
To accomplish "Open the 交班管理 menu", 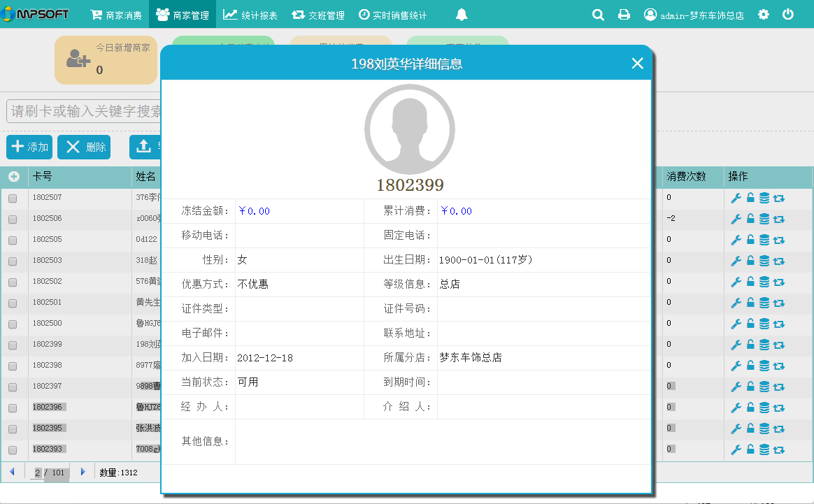I will [318, 15].
